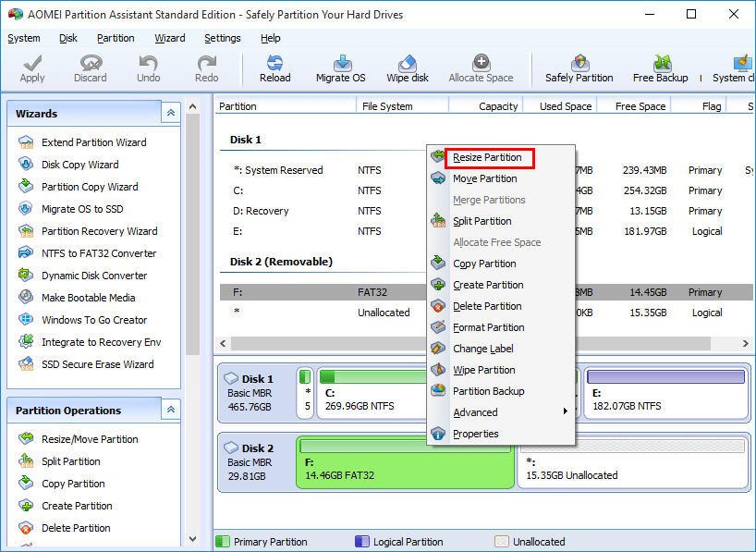Sort by the Capacity column header

click(486, 106)
